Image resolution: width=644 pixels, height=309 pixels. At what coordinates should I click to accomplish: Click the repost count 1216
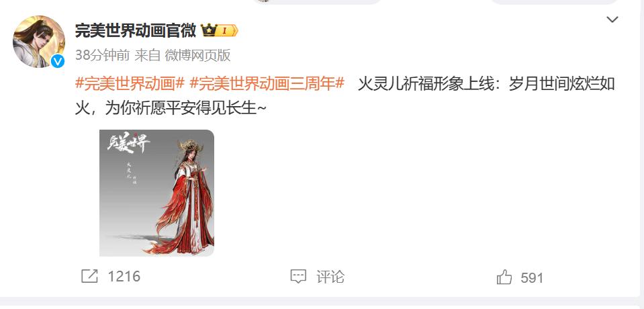click(x=124, y=277)
